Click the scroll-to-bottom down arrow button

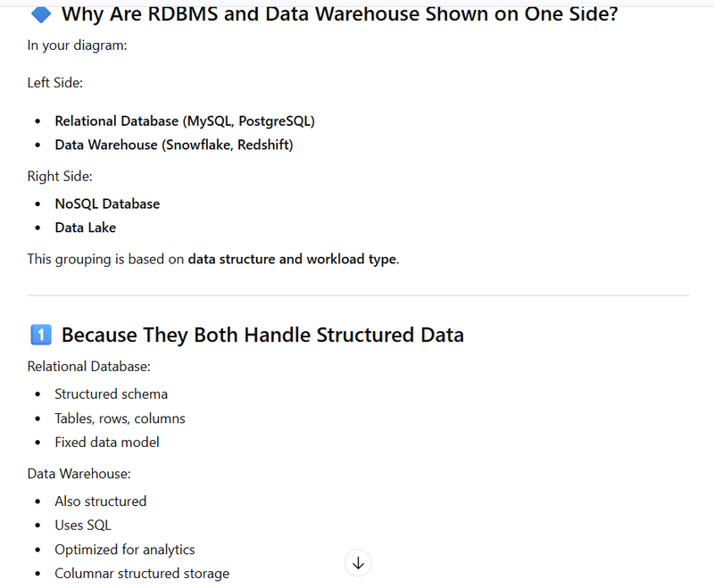point(358,563)
